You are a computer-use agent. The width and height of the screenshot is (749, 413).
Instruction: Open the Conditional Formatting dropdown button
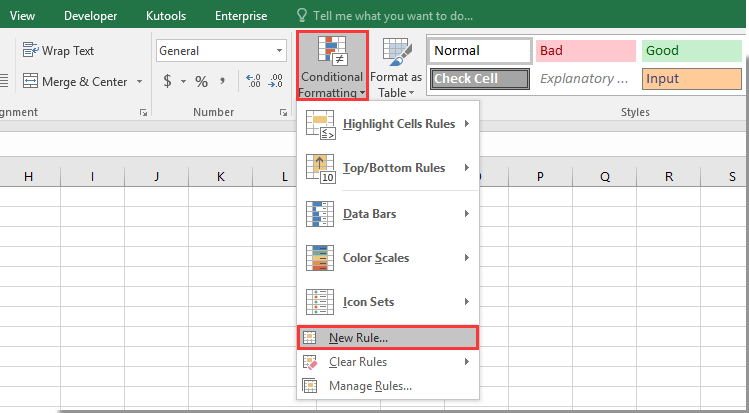330,66
